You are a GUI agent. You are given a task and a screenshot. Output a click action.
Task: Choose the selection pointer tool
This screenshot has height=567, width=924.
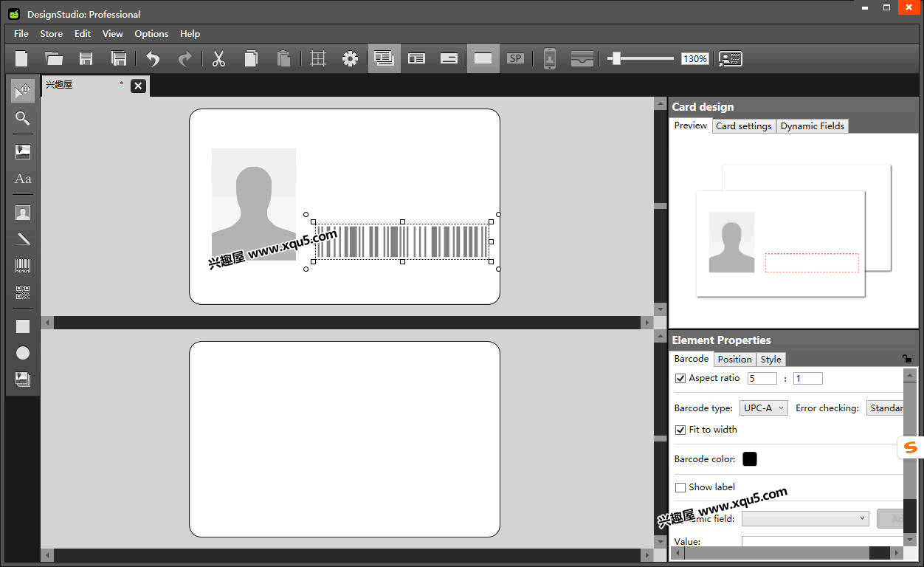[x=23, y=91]
